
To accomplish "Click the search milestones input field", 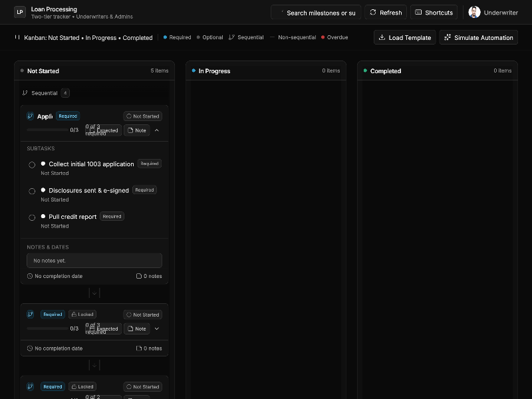I will (x=319, y=12).
